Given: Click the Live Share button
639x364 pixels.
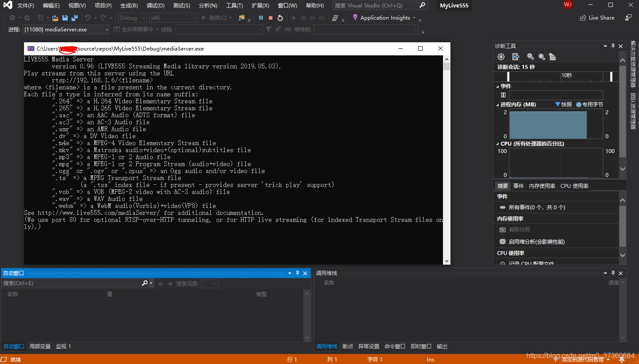Looking at the screenshot, I should point(597,18).
